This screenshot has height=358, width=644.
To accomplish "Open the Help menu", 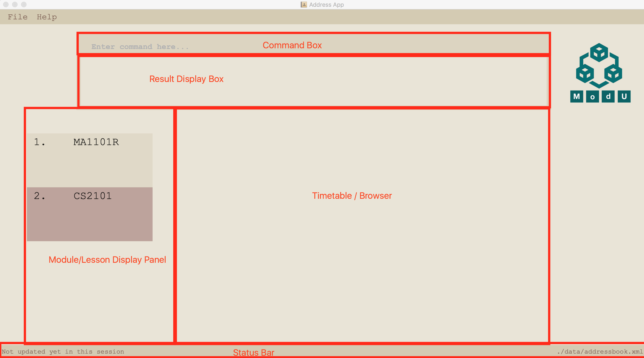I will pos(46,17).
